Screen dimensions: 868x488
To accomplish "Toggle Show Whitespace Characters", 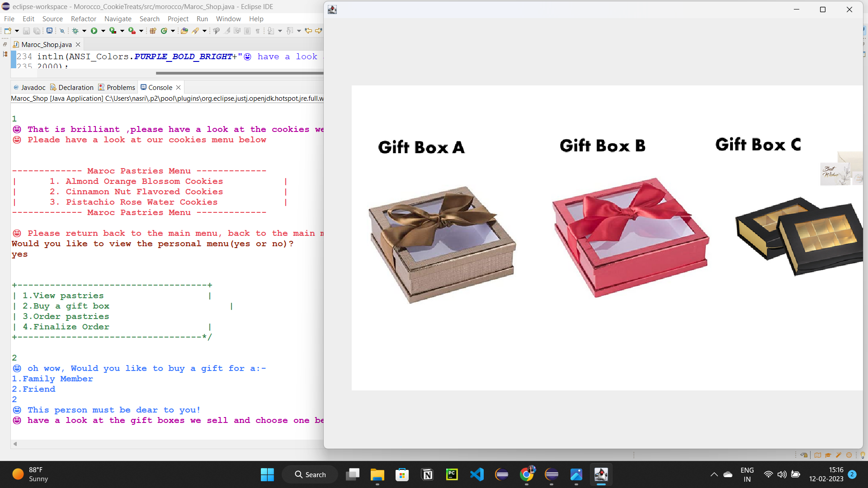I will point(257,31).
